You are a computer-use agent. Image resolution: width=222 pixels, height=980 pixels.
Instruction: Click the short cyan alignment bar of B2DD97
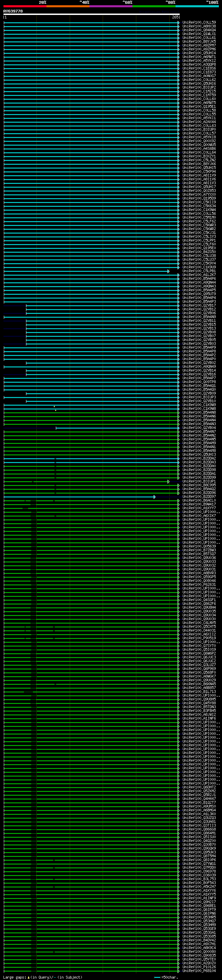coord(80,497)
